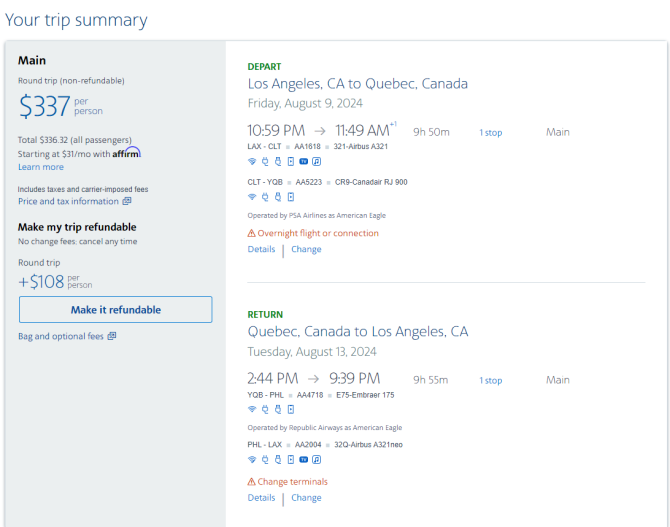Click USB power icon for AA1618
This screenshot has width=670, height=527.
point(278,161)
